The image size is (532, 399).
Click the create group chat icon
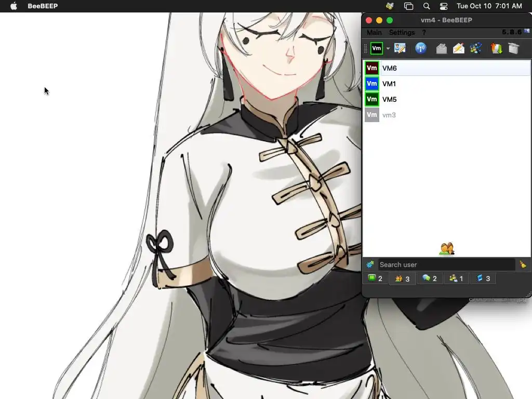(476, 48)
